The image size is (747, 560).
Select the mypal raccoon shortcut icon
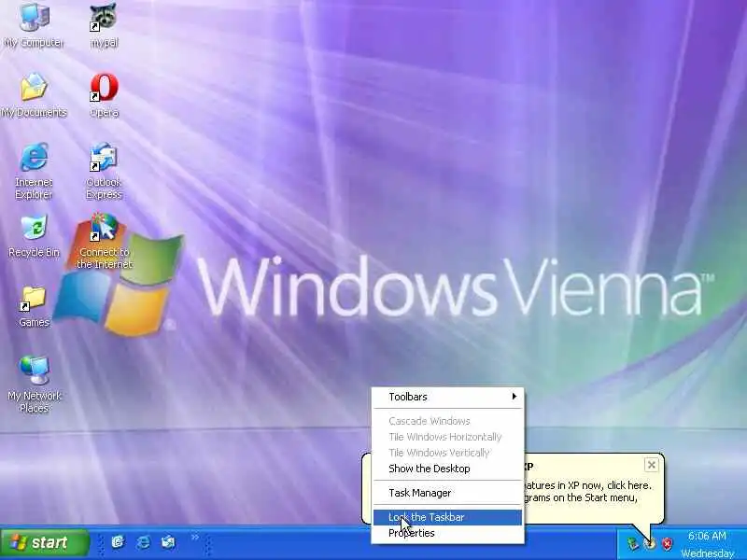pos(104,25)
